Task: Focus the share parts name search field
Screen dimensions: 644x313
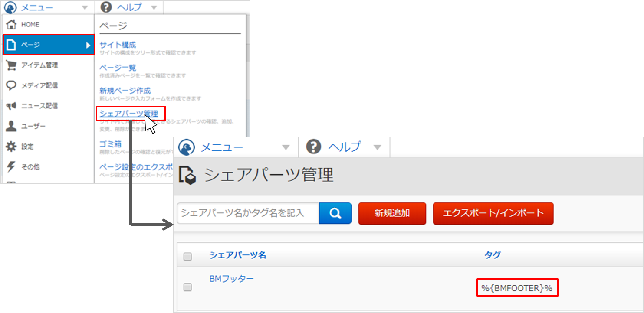Action: [248, 213]
